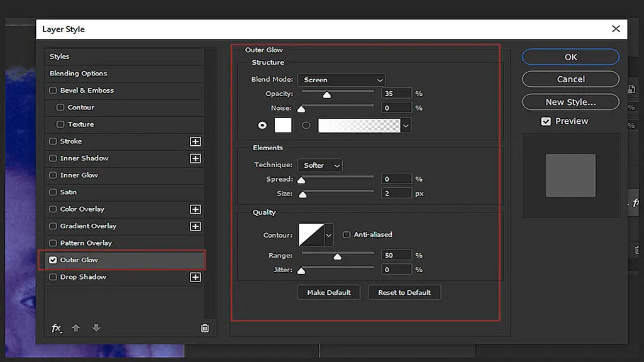This screenshot has width=644, height=362.
Task: Open the fx effects menu icon
Action: [56, 328]
